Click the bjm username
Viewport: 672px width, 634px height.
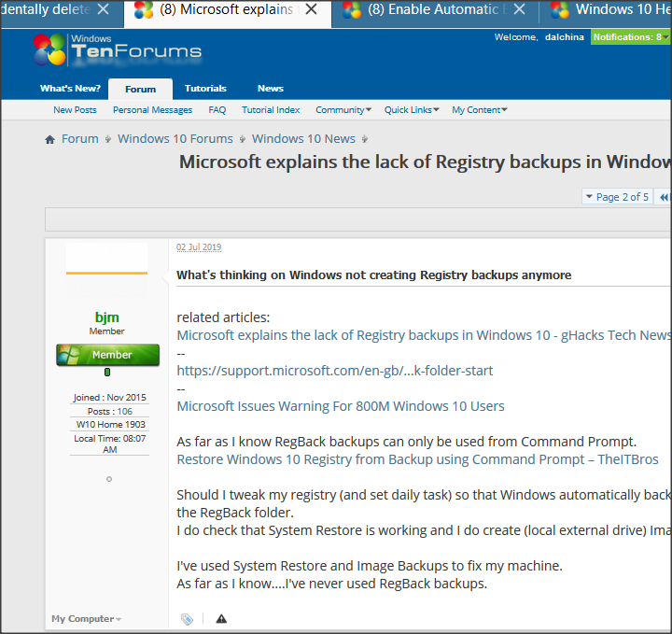click(x=106, y=317)
